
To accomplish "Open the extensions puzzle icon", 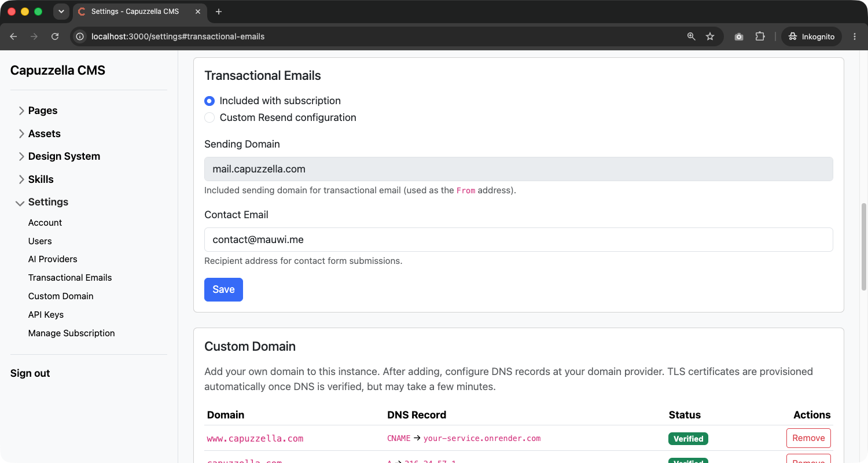I will click(x=760, y=36).
